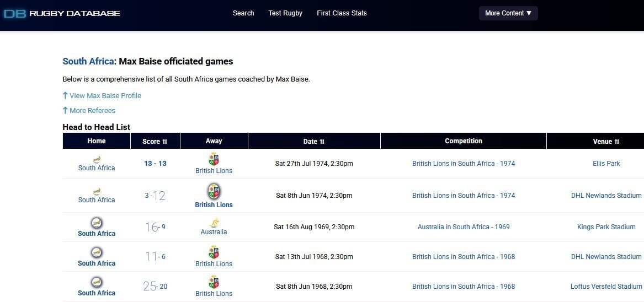Sort table by Score column
This screenshot has height=302, width=644.
155,142
